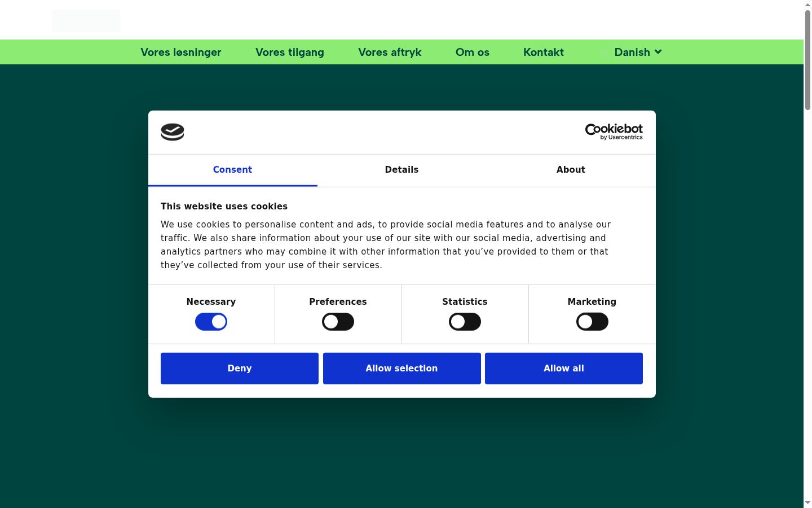Open the About tab

[x=571, y=170]
